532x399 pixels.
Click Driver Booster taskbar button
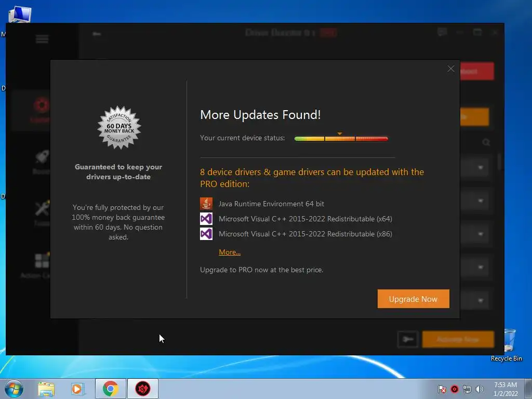coord(143,389)
